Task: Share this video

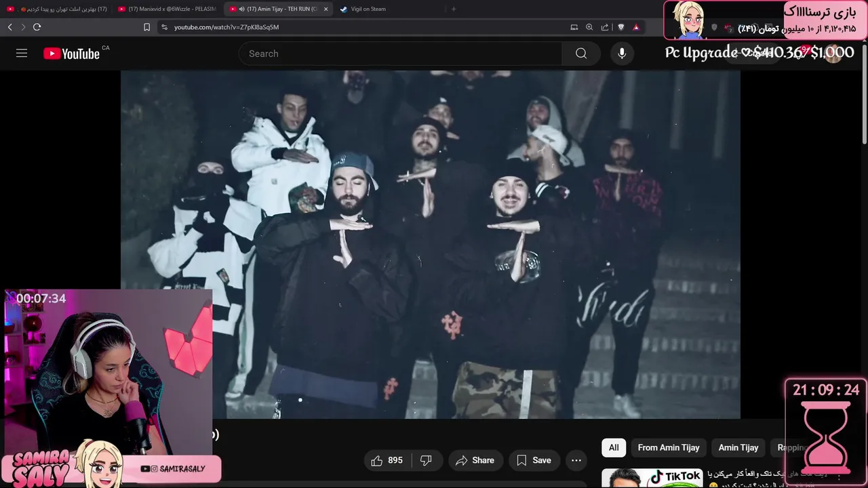Action: [475, 460]
